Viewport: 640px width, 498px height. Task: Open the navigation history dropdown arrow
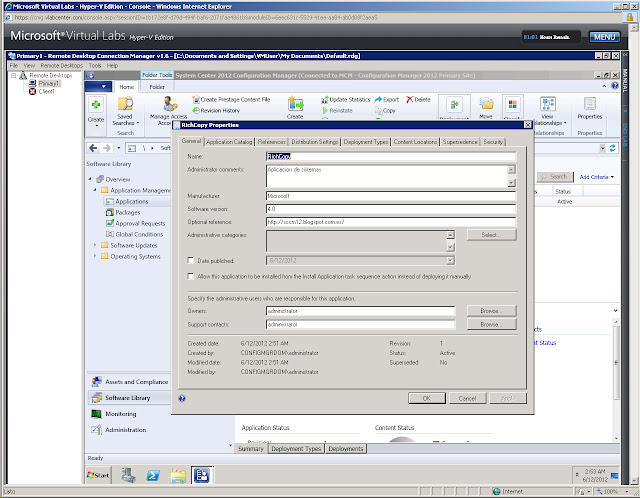(x=118, y=148)
